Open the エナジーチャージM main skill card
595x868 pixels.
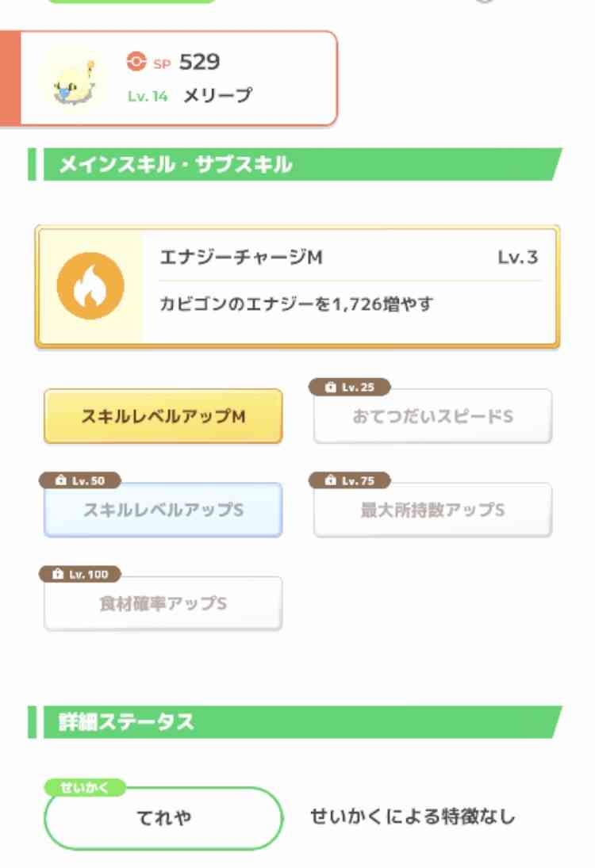coord(297,287)
